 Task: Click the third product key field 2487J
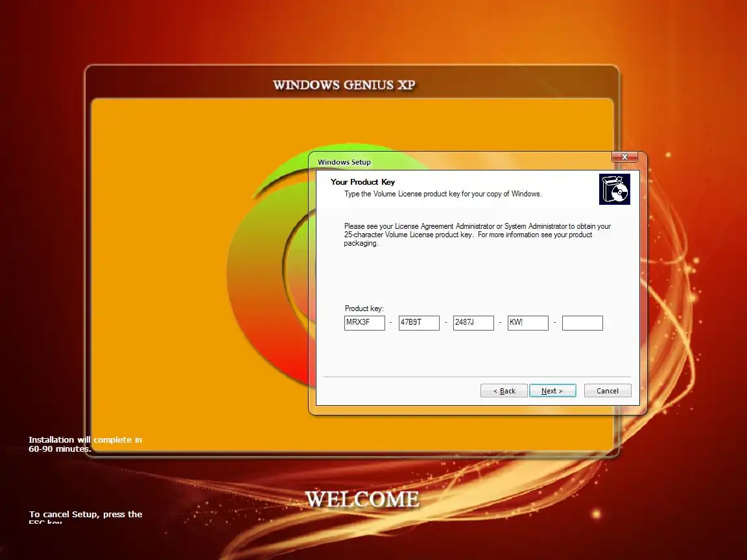pyautogui.click(x=473, y=323)
